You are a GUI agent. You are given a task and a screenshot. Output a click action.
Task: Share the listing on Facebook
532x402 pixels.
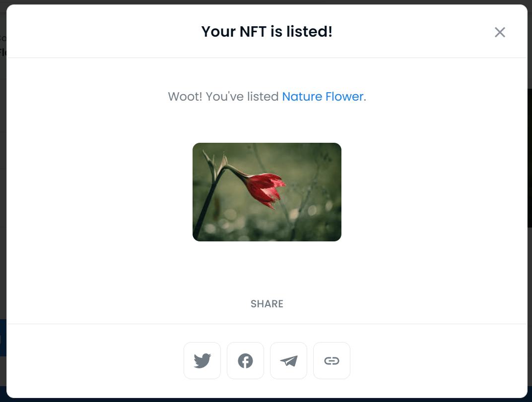click(x=245, y=361)
